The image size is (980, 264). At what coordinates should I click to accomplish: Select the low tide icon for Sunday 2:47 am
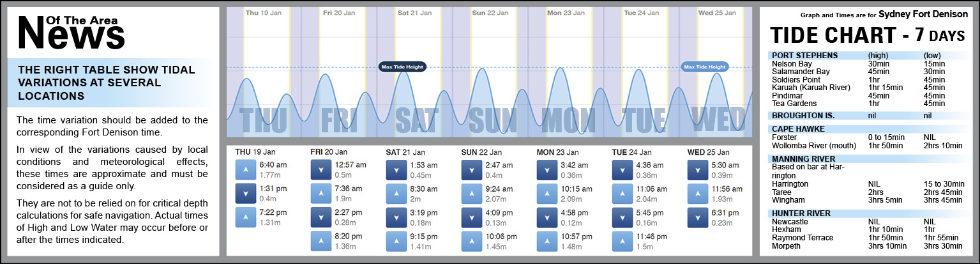[x=471, y=170]
